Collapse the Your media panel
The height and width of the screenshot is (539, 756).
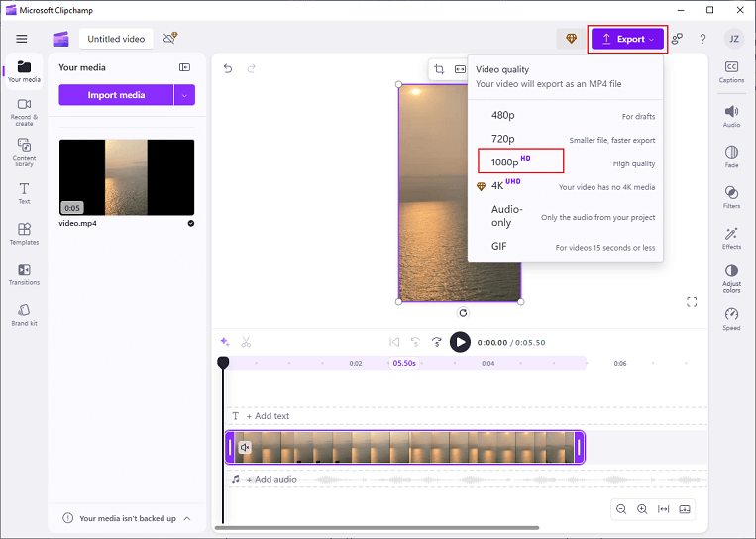tap(184, 67)
